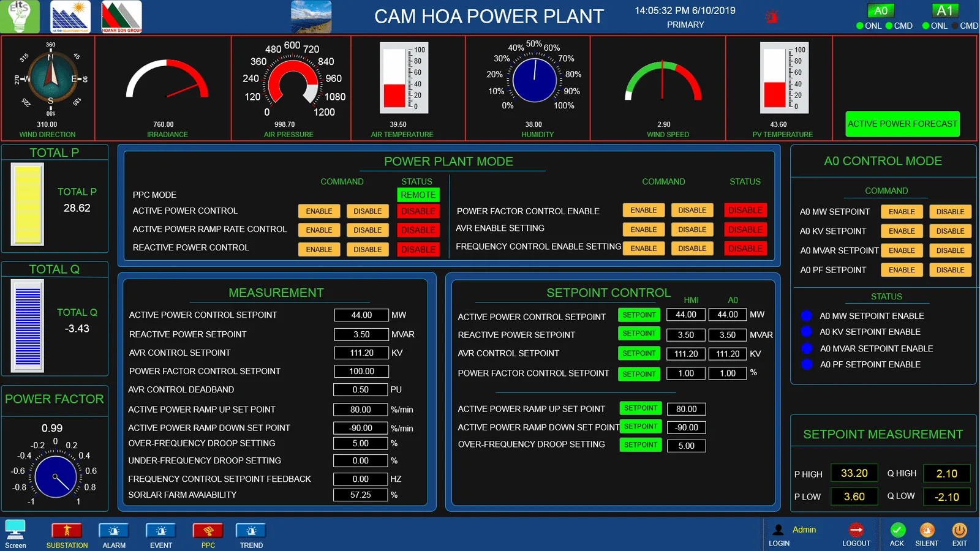Click SETPOINT for Power Factor Control
980x551 pixels.
coord(639,374)
